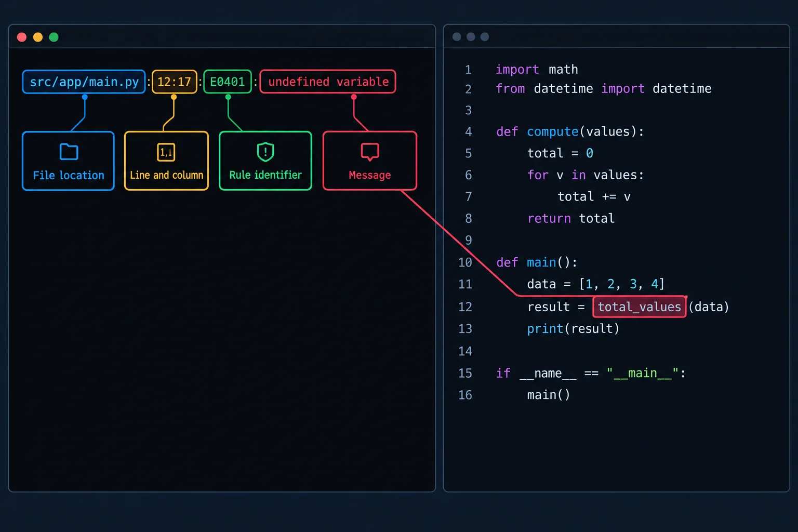Click line number 16 in the gutter
798x532 pixels.
point(465,395)
